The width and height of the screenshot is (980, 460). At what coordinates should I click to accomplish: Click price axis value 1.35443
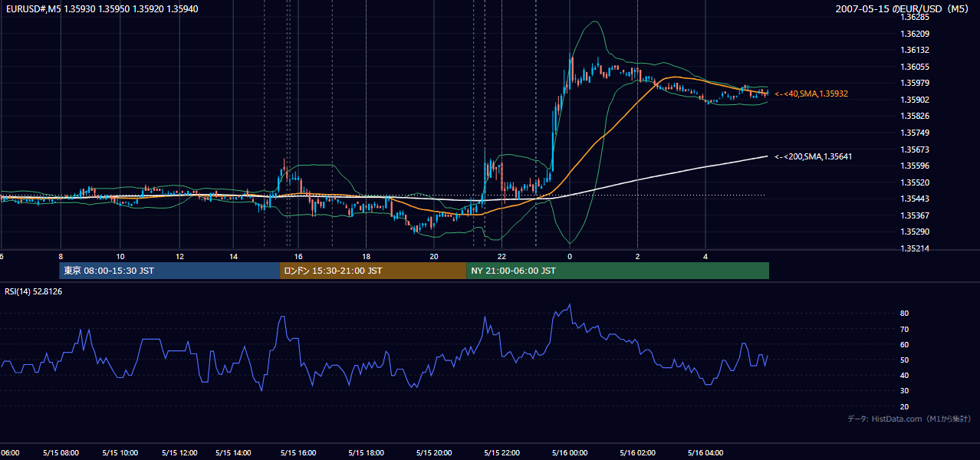coord(913,199)
